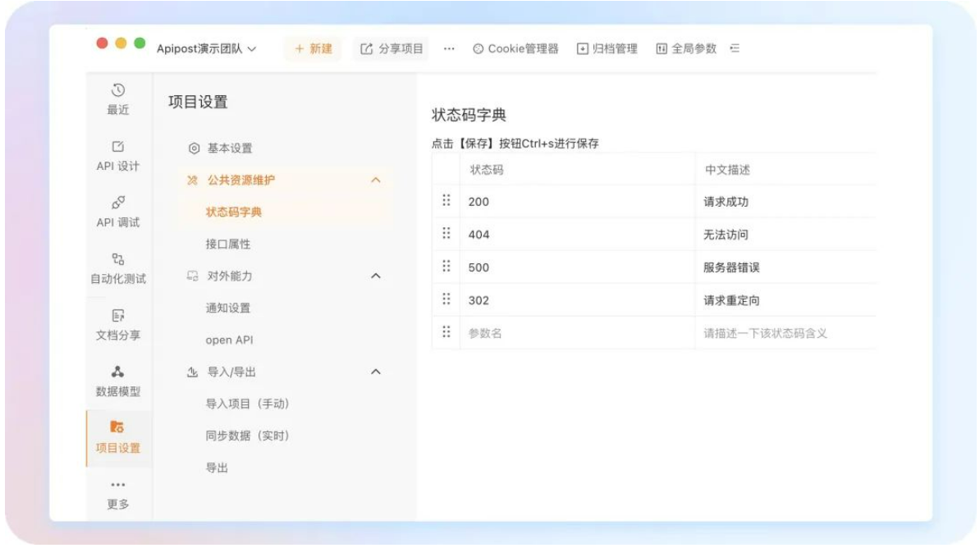Grab the drag handle of row 302
Viewport: 980px width, 548px height.
[446, 299]
